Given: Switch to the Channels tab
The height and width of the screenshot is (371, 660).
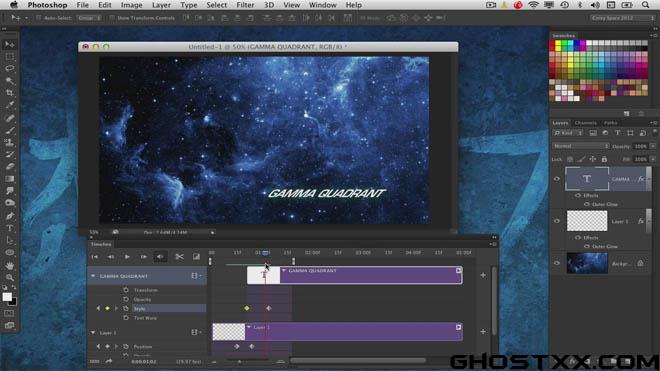Looking at the screenshot, I should [x=585, y=123].
